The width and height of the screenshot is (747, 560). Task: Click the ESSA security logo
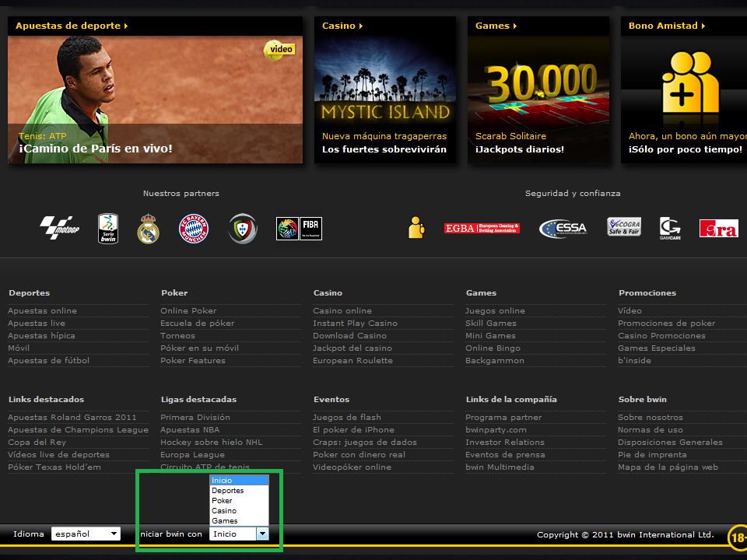[563, 229]
